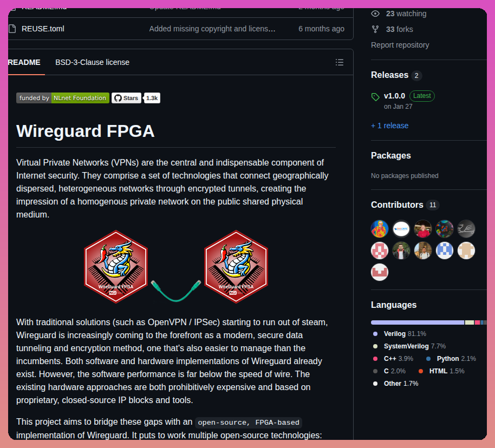Open the Contributors heading

[x=397, y=205]
